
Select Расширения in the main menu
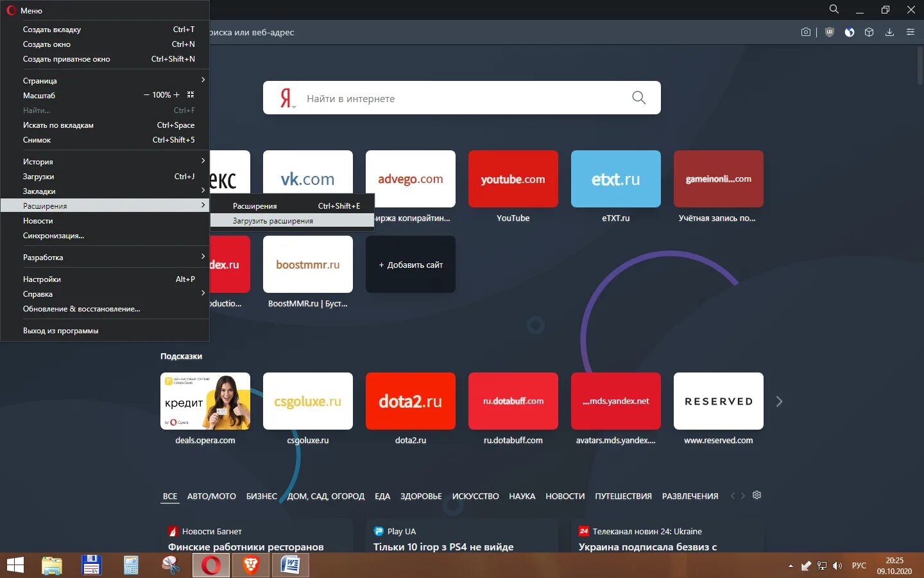pyautogui.click(x=105, y=206)
